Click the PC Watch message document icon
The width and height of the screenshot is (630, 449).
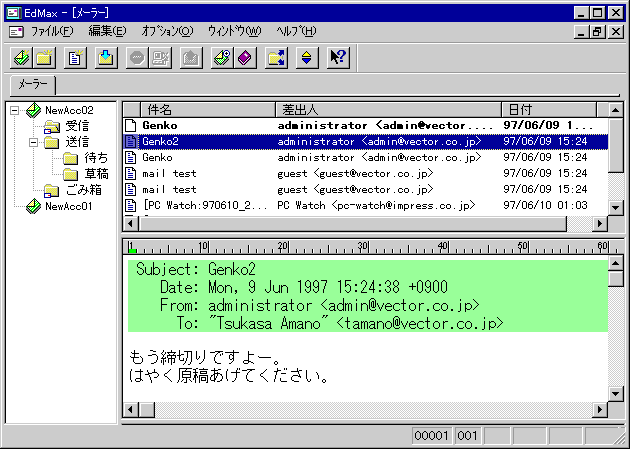131,205
